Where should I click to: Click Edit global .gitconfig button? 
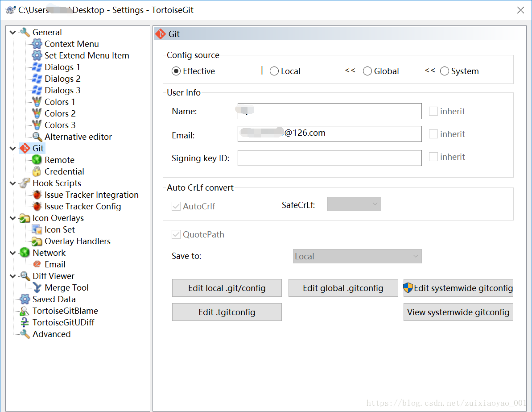[343, 288]
